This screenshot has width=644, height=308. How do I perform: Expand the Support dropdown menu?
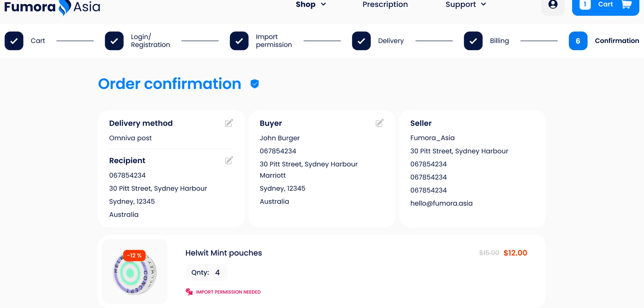point(466,5)
